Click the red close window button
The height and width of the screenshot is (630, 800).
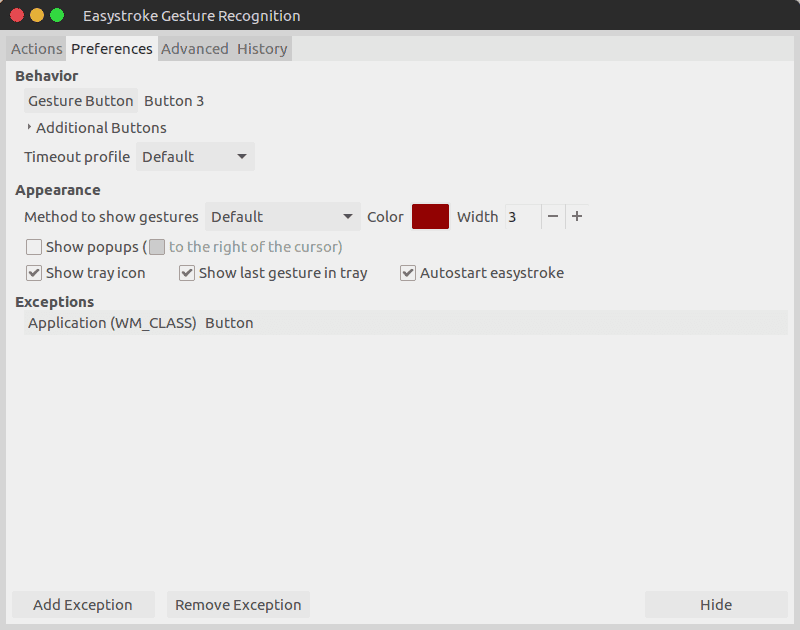pos(17,15)
